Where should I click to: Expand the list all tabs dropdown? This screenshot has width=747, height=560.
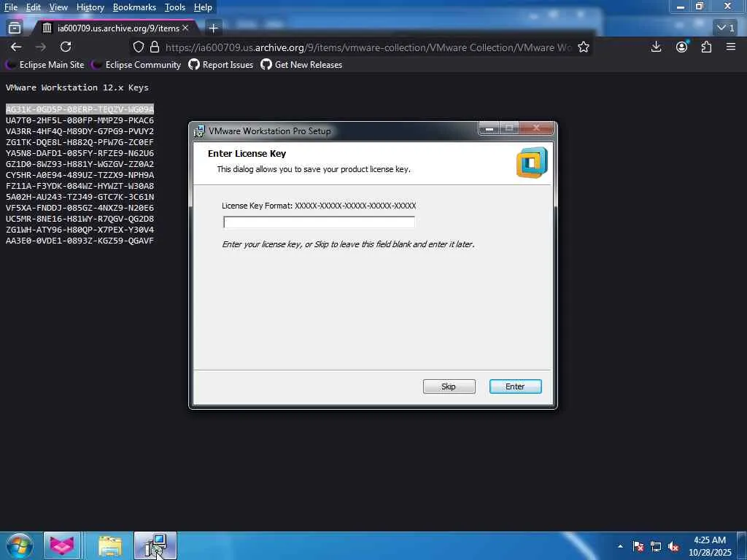point(726,28)
